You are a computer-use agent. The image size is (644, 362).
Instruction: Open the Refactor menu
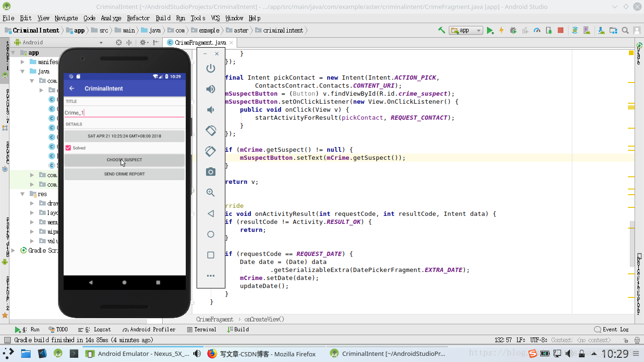[x=138, y=18]
